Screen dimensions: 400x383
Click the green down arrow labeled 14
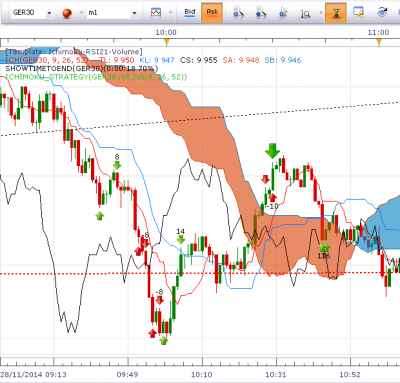point(181,239)
